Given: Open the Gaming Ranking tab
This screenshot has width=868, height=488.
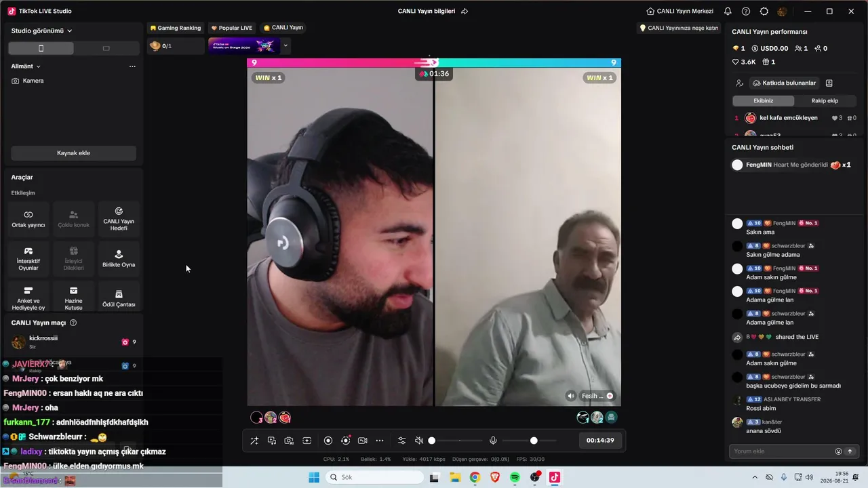Looking at the screenshot, I should point(176,28).
